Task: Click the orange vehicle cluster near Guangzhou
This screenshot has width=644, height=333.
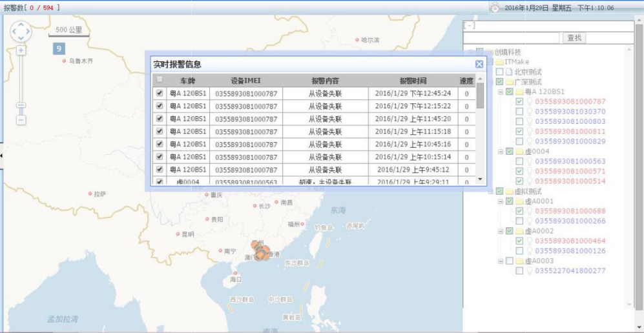Action: click(260, 251)
